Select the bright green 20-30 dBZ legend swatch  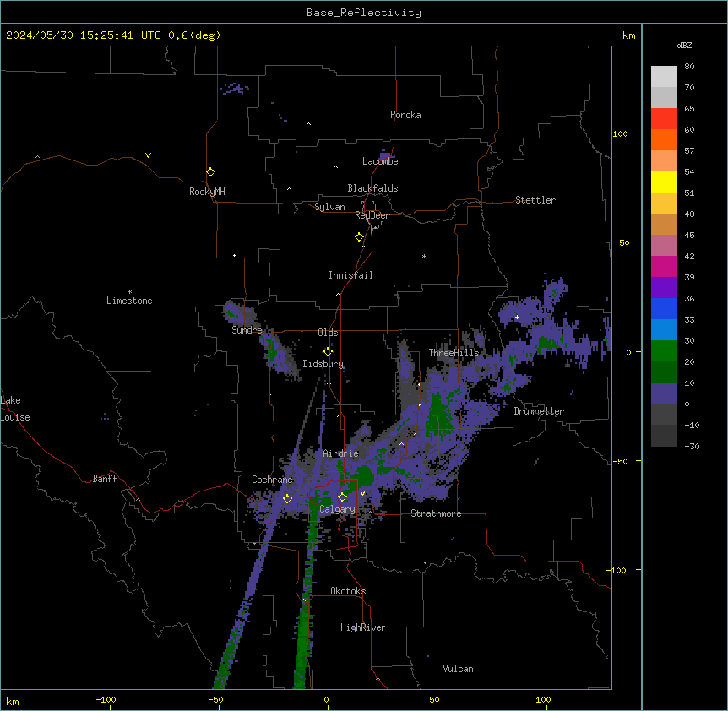point(664,351)
